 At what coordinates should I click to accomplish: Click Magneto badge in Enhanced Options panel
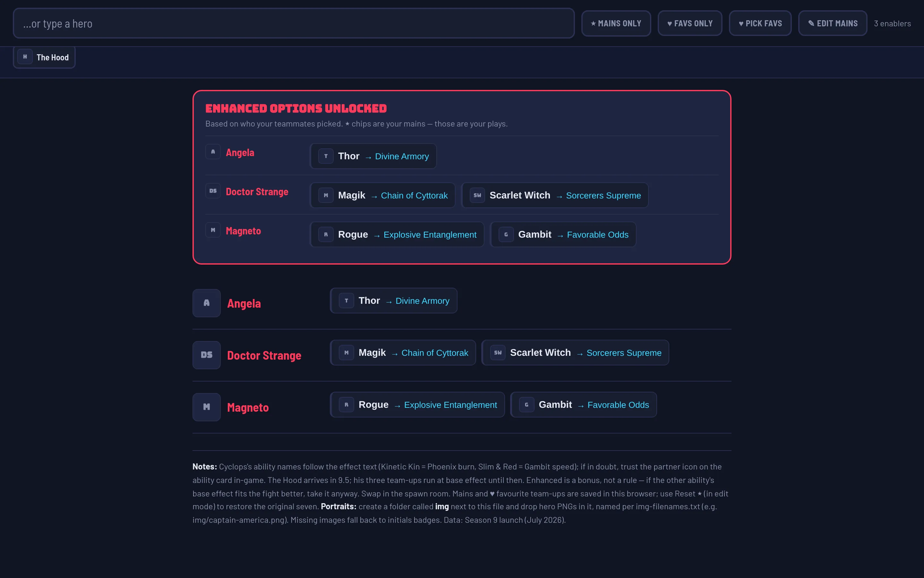pyautogui.click(x=213, y=230)
